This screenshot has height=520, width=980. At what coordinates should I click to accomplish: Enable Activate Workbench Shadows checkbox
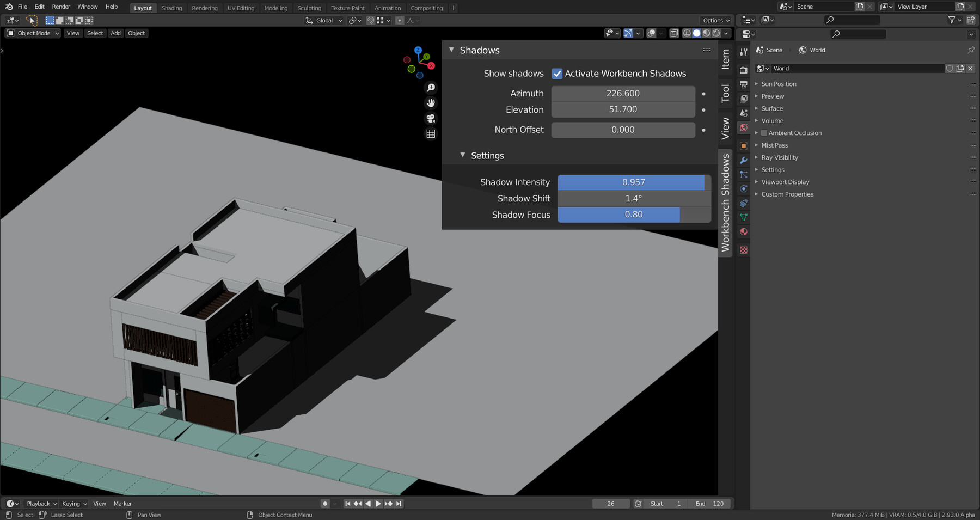557,74
